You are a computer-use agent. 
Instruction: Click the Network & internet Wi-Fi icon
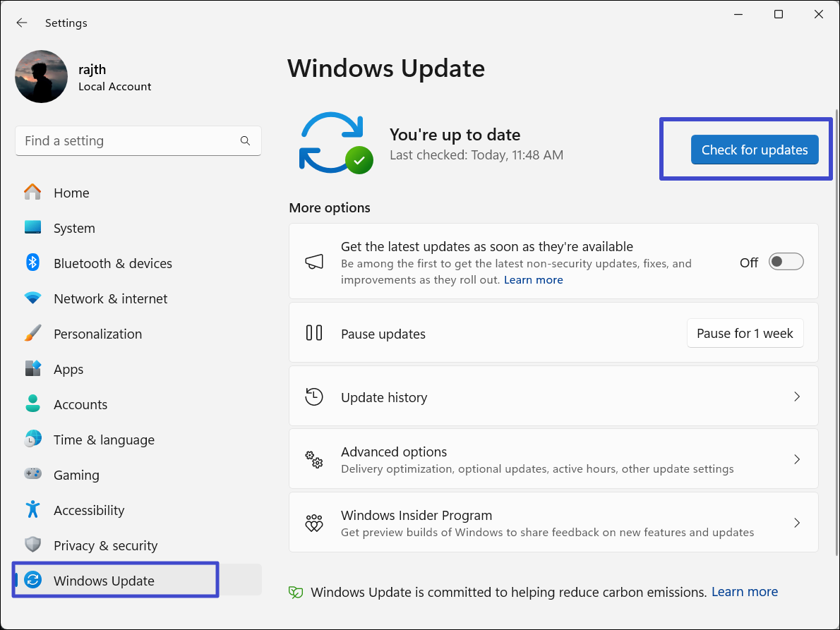pos(32,298)
